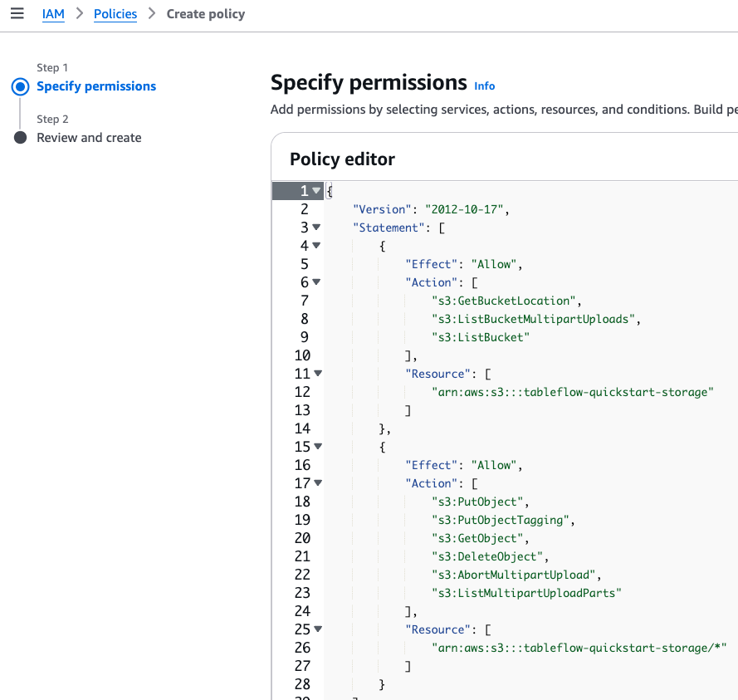Select the Step 1 progress indicator circle
Image resolution: width=738 pixels, height=700 pixels.
(x=20, y=86)
